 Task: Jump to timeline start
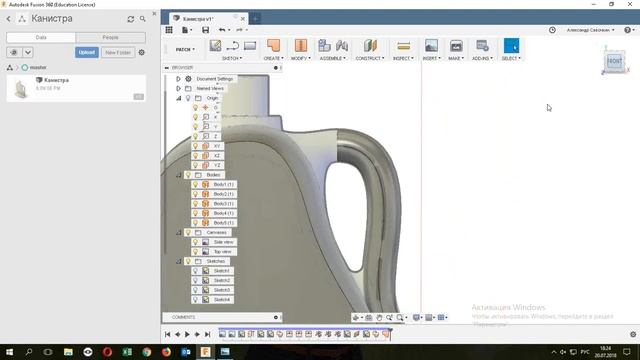[167, 334]
